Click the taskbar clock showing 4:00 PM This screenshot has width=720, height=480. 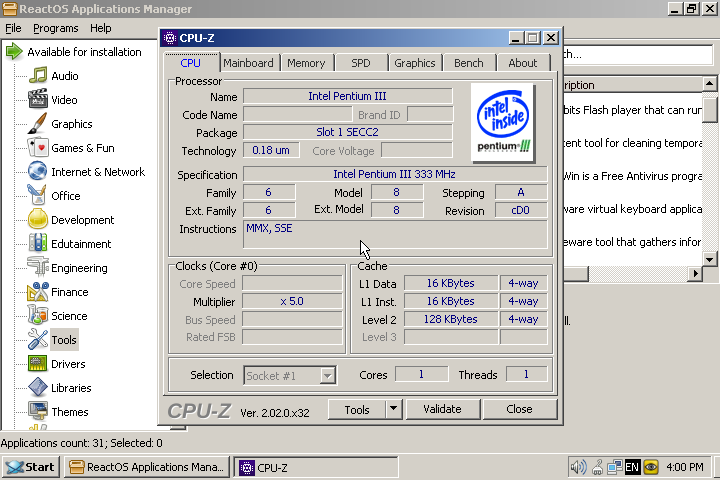[685, 467]
